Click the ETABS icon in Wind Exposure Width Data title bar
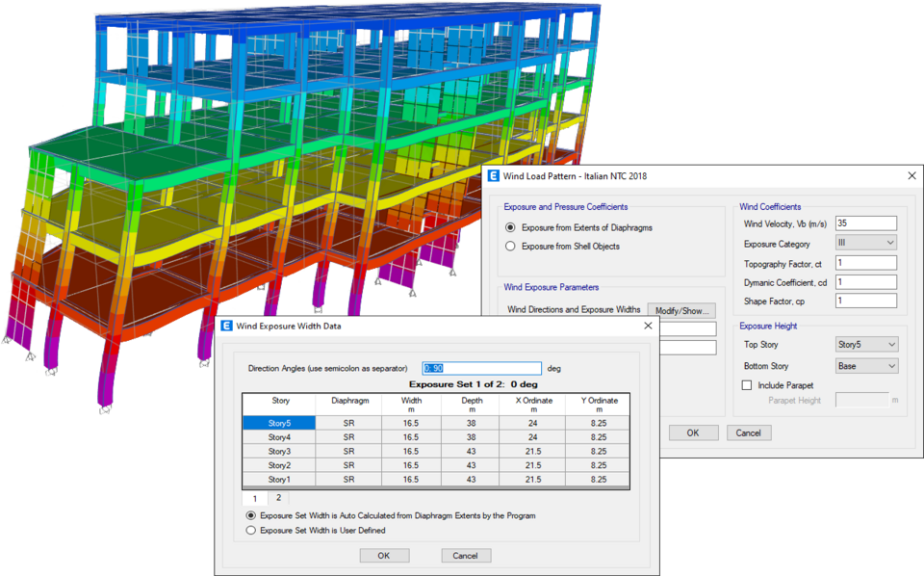The image size is (924, 576). (x=226, y=327)
